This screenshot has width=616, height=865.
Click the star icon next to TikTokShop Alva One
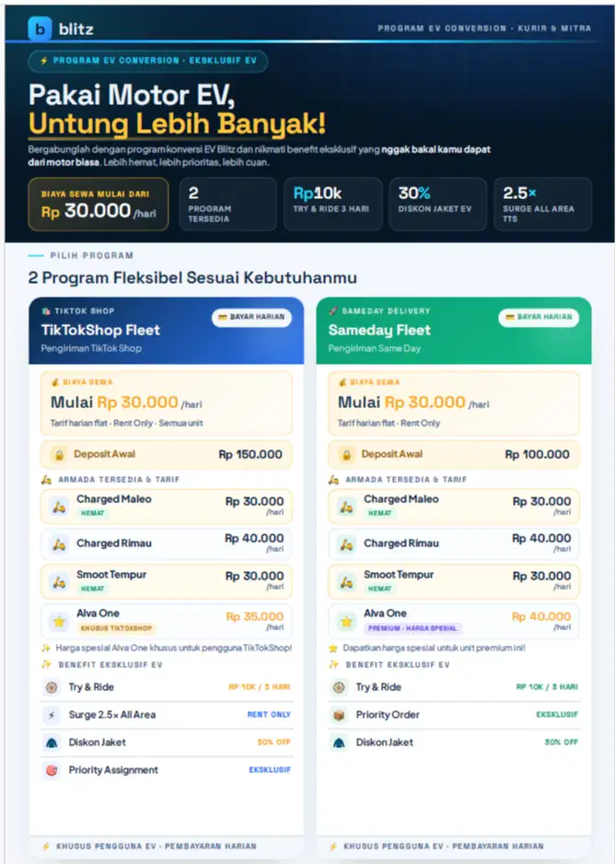coord(59,622)
